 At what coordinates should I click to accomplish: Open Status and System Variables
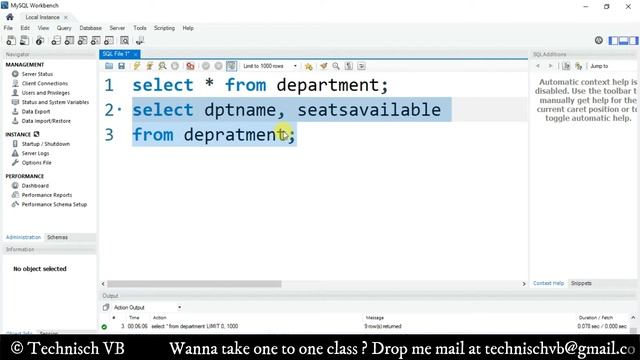pos(55,102)
